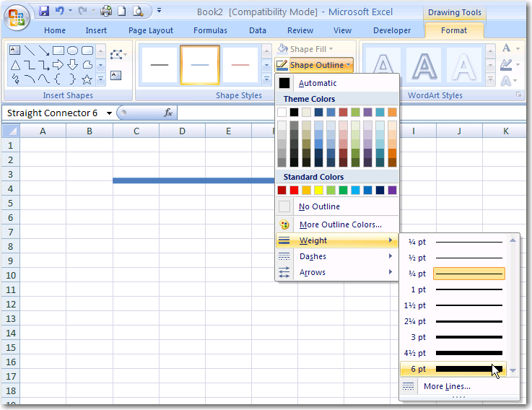Switch to the Developer tab
532x410 pixels.
tap(392, 30)
